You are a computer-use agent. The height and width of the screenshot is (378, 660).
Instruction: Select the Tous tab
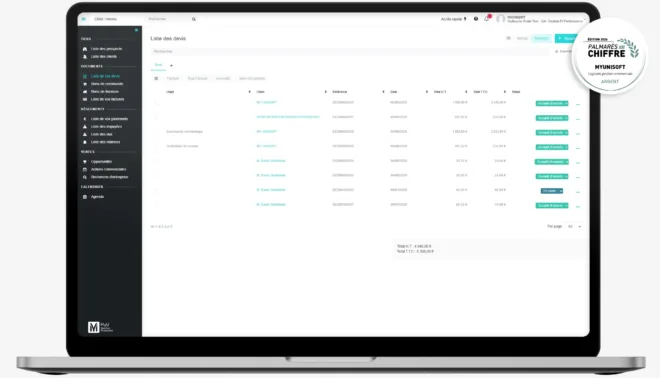click(x=158, y=65)
